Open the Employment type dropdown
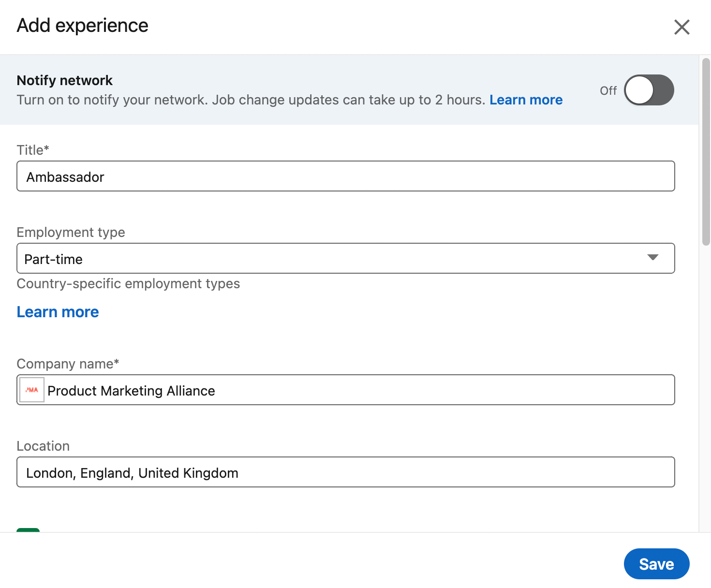Image resolution: width=711 pixels, height=588 pixels. tap(346, 258)
